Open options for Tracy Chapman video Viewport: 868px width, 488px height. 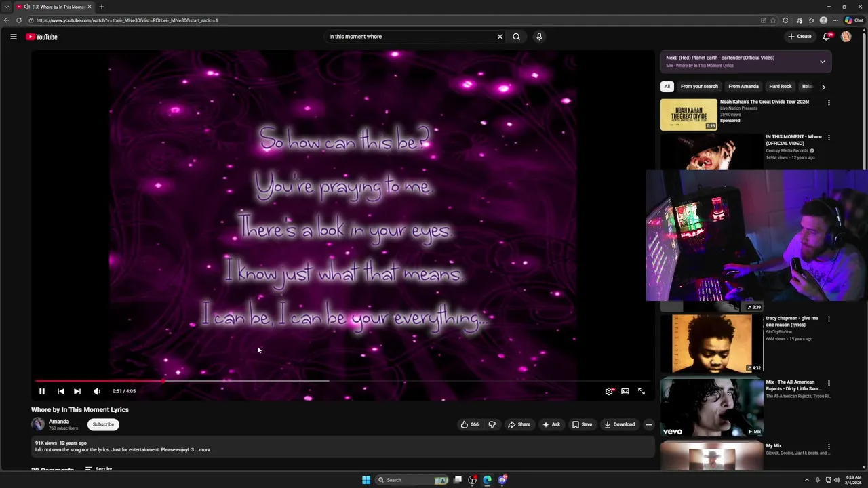tap(829, 319)
